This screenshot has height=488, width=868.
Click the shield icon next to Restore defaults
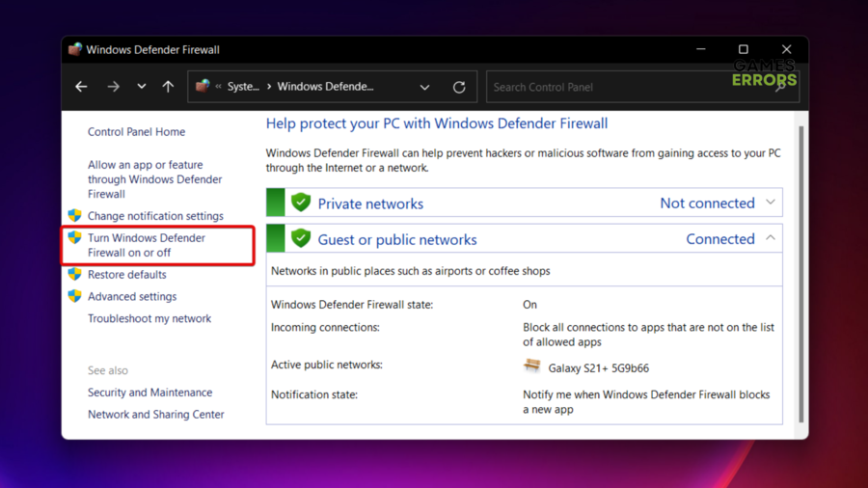(74, 275)
